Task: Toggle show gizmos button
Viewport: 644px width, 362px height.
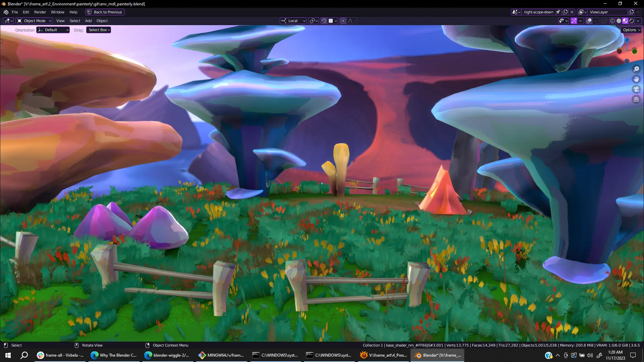Action: click(574, 21)
